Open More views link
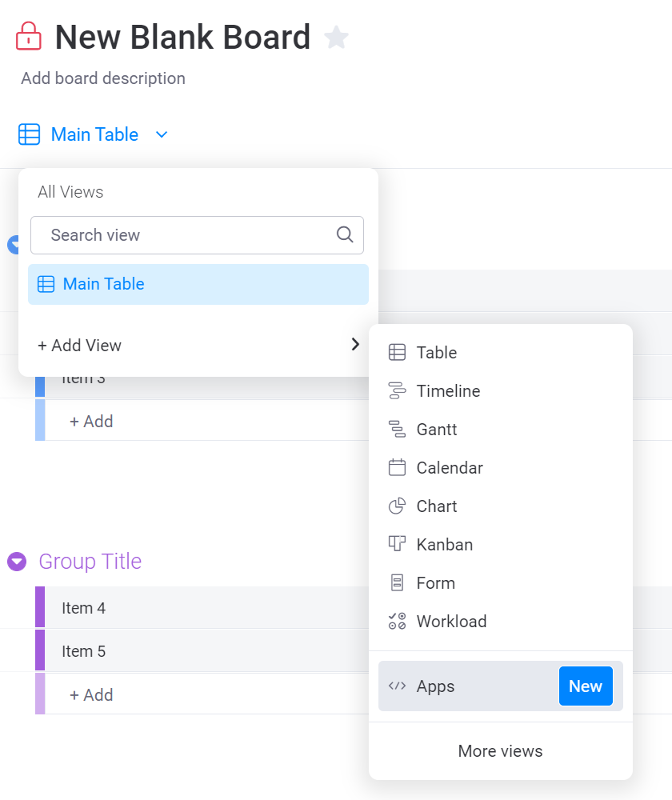 500,751
